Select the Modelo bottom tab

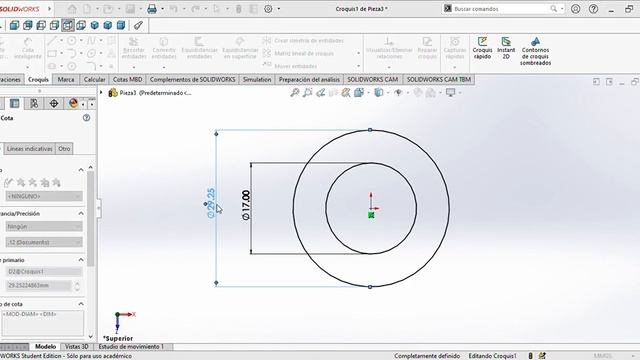pyautogui.click(x=45, y=347)
